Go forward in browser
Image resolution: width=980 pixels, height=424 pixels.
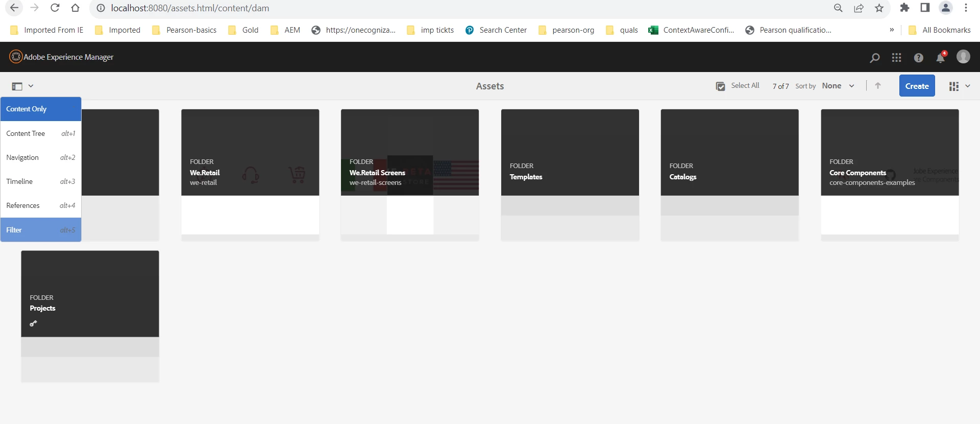point(34,8)
